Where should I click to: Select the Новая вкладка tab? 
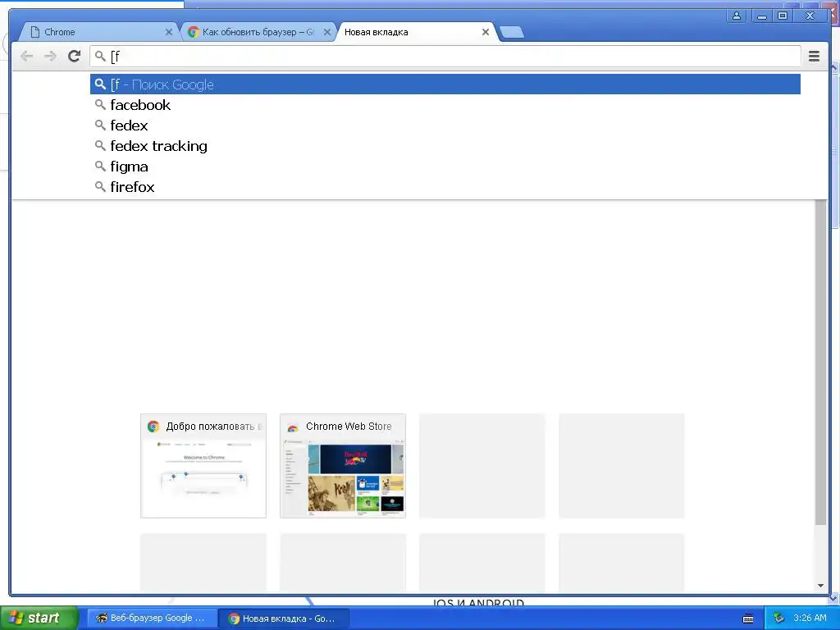415,32
